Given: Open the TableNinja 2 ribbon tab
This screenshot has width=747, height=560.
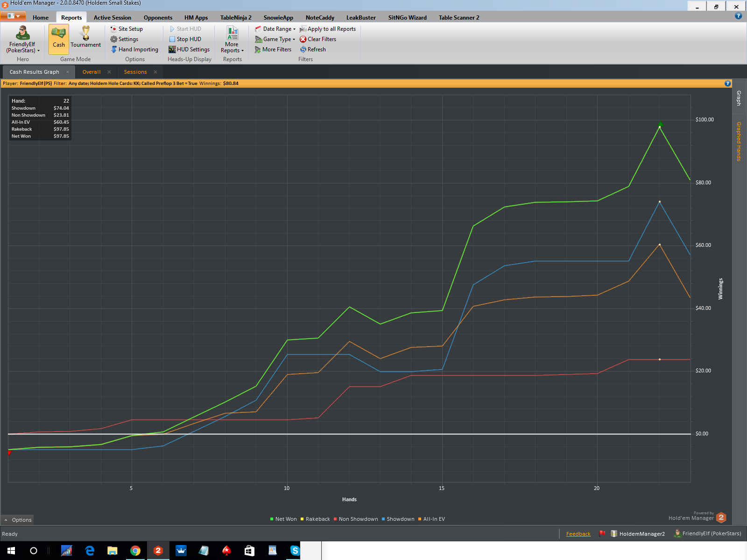Looking at the screenshot, I should [236, 18].
